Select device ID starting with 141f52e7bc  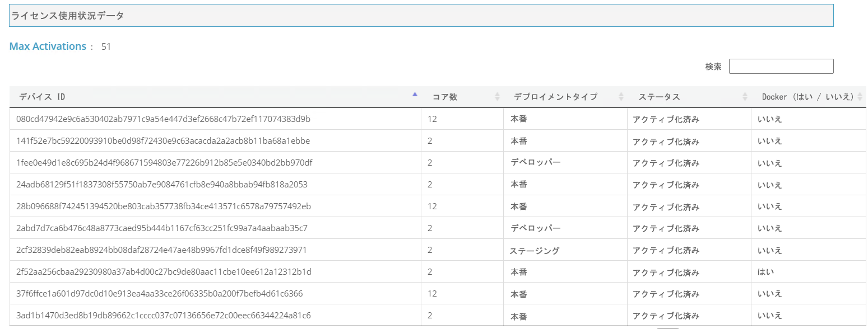tap(163, 140)
